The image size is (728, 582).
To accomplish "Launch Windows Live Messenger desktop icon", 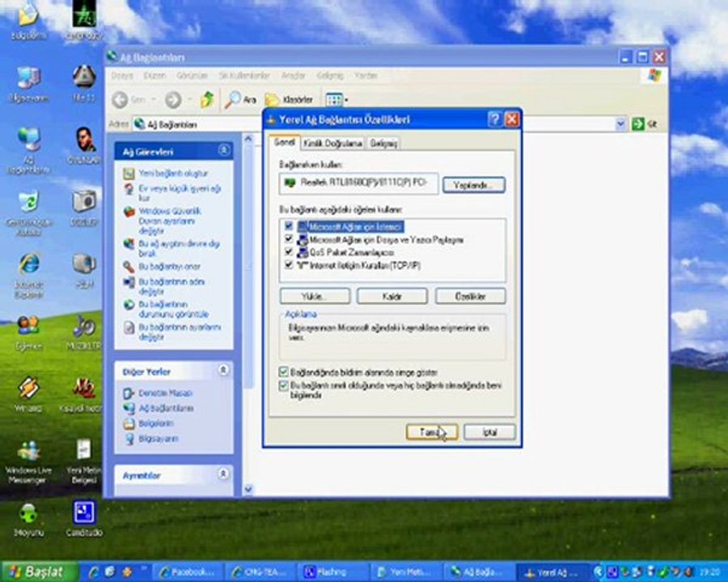I will (x=28, y=462).
